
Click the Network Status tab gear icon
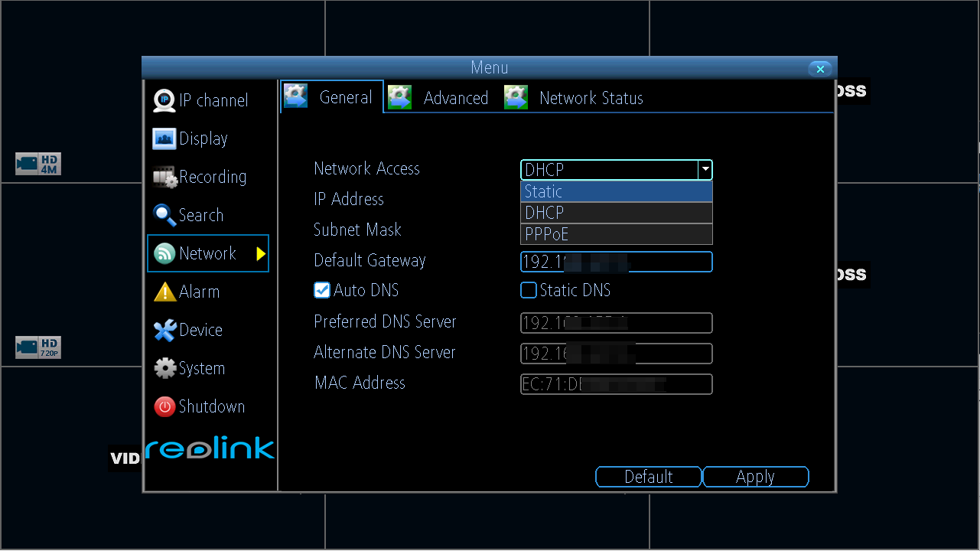click(x=516, y=97)
